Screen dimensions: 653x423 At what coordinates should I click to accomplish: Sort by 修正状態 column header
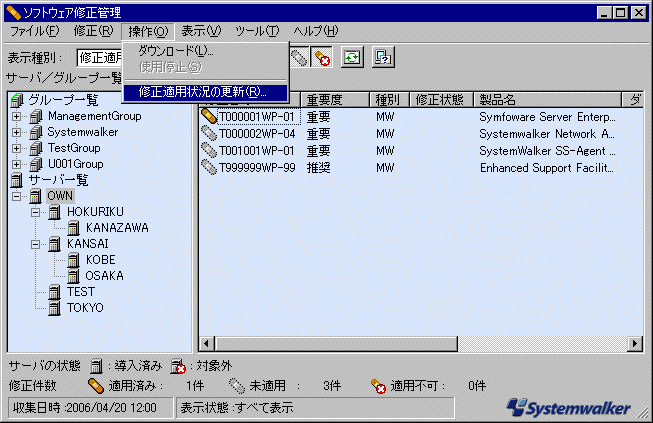tap(441, 100)
